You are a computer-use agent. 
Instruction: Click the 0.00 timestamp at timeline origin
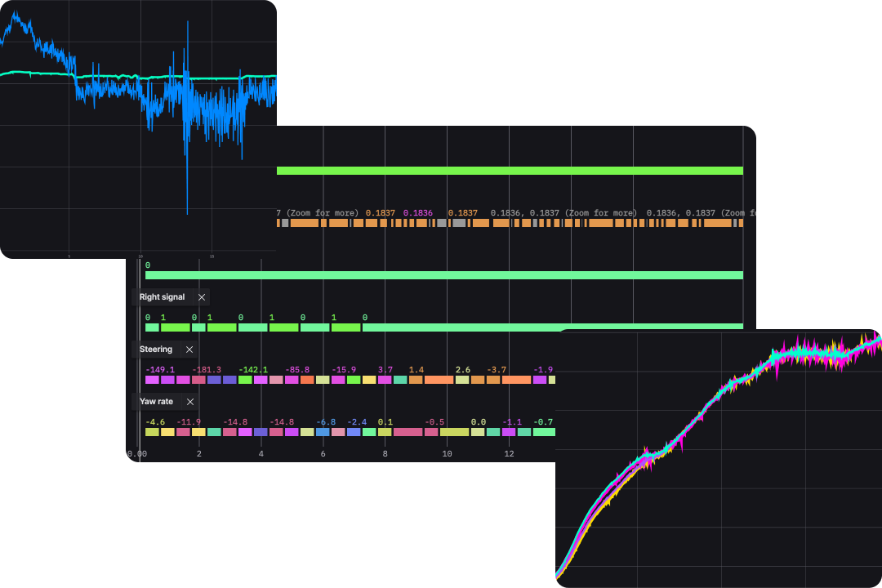(137, 453)
